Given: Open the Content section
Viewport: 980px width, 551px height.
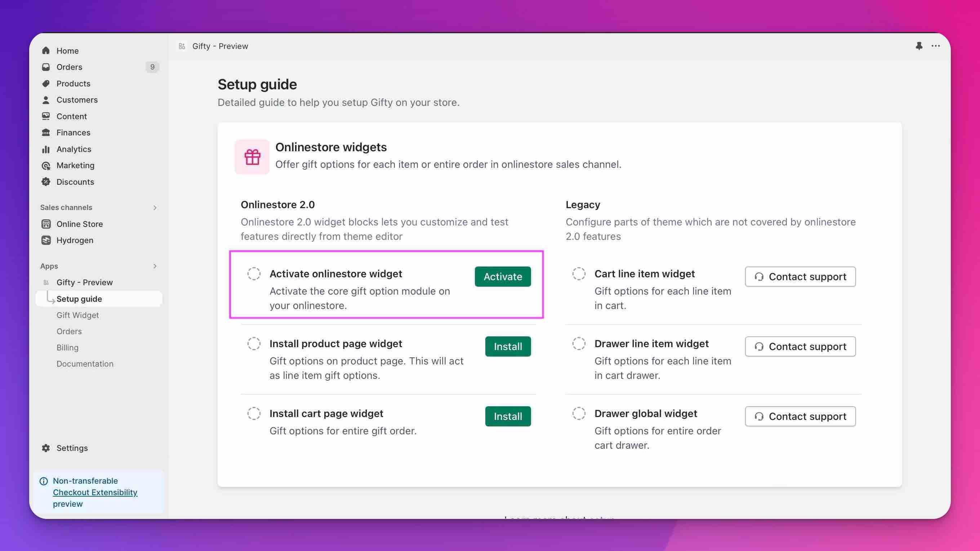Looking at the screenshot, I should point(99,116).
